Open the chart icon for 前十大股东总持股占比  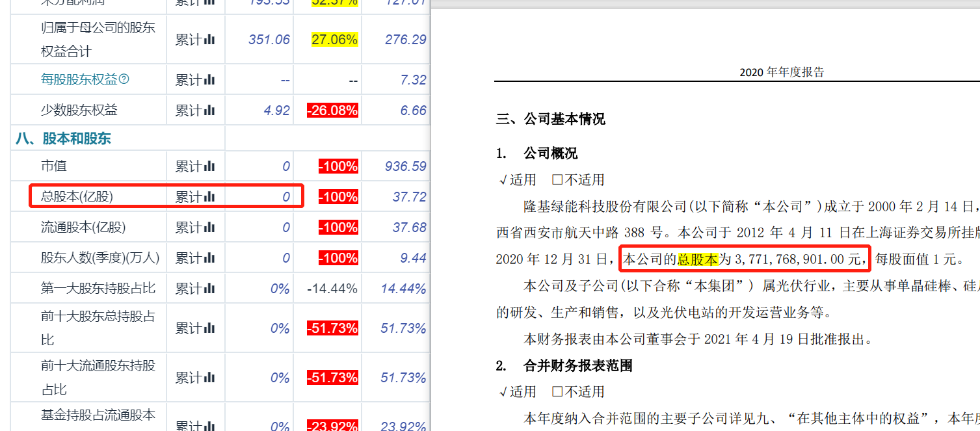coord(209,328)
